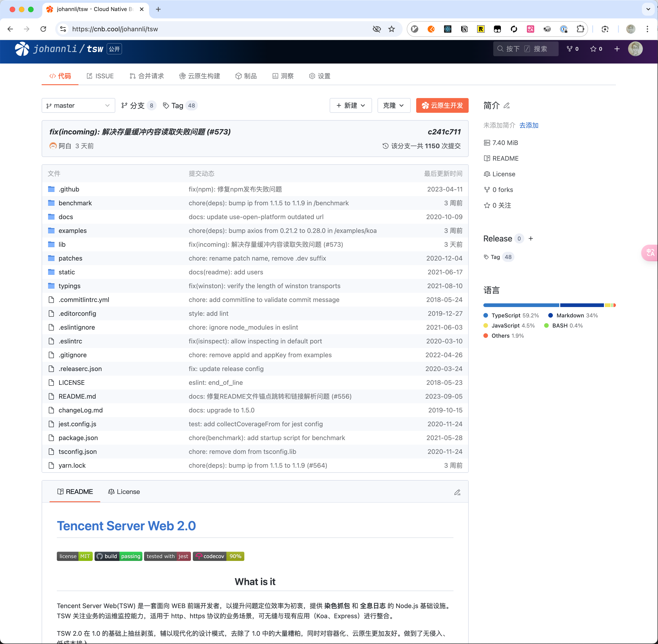Open the tab search chevron in Chrome

click(x=648, y=9)
